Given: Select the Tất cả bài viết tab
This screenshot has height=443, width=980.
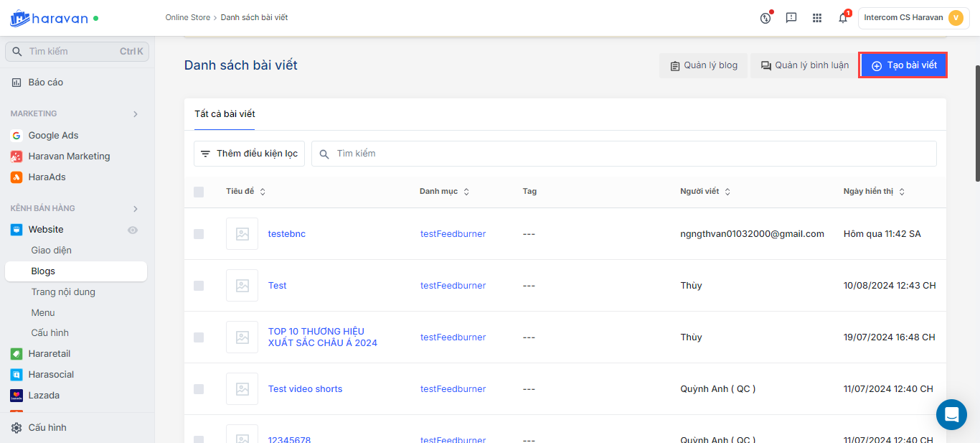Looking at the screenshot, I should click(x=225, y=114).
